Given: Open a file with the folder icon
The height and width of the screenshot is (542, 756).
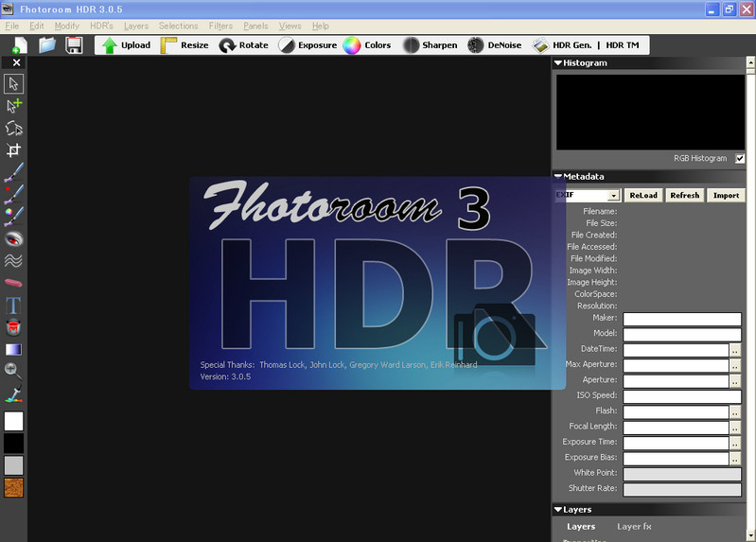Looking at the screenshot, I should 47,45.
